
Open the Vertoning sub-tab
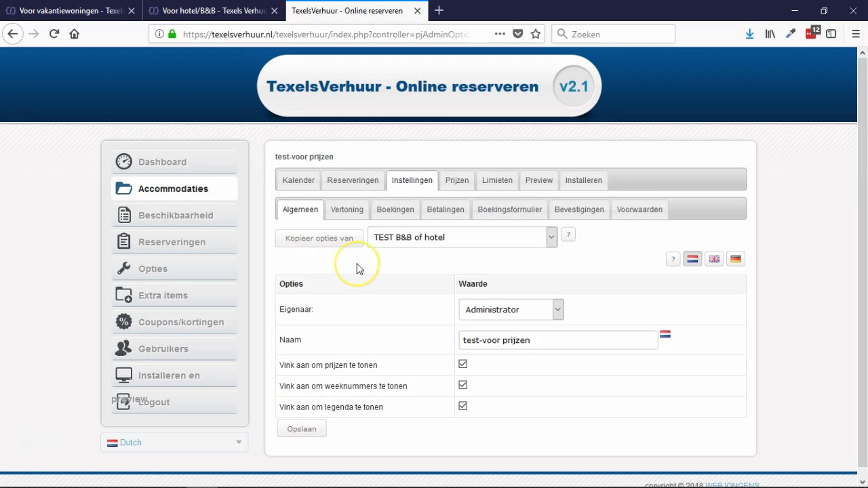coord(347,209)
